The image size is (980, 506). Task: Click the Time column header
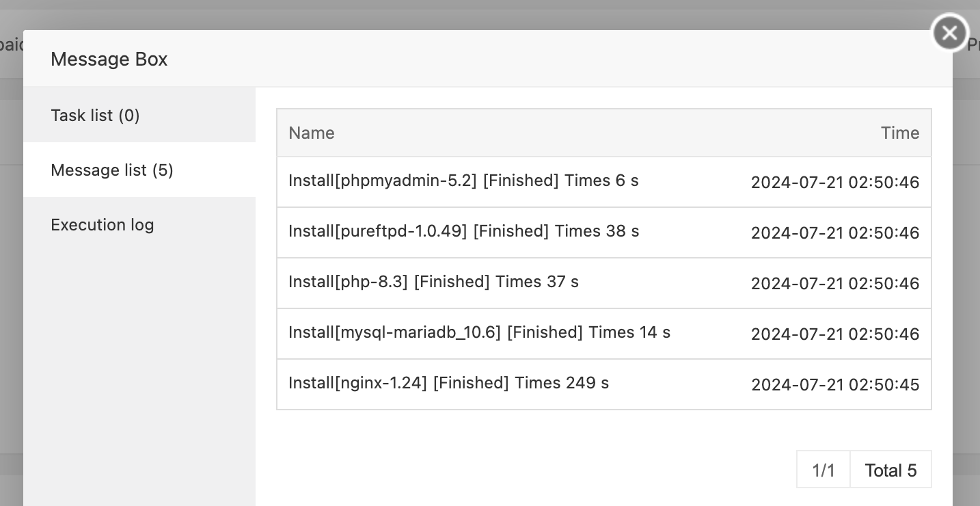point(900,133)
